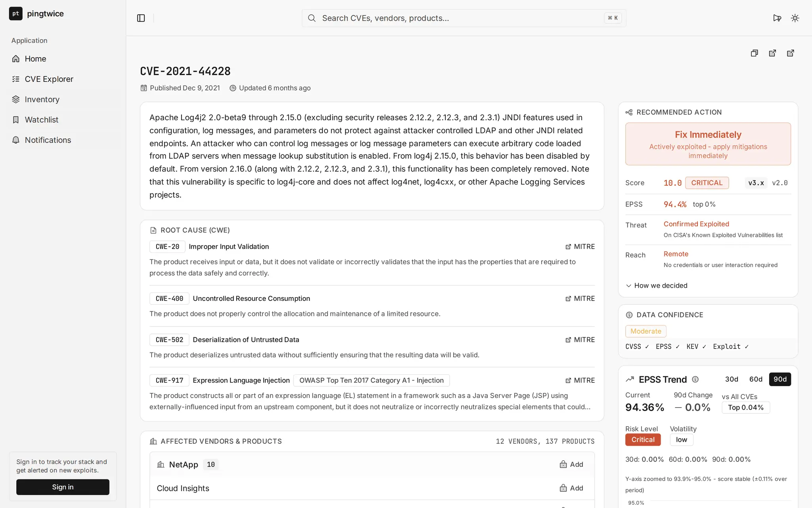The width and height of the screenshot is (812, 508).
Task: Click the CWE-20 badge
Action: [x=167, y=246]
